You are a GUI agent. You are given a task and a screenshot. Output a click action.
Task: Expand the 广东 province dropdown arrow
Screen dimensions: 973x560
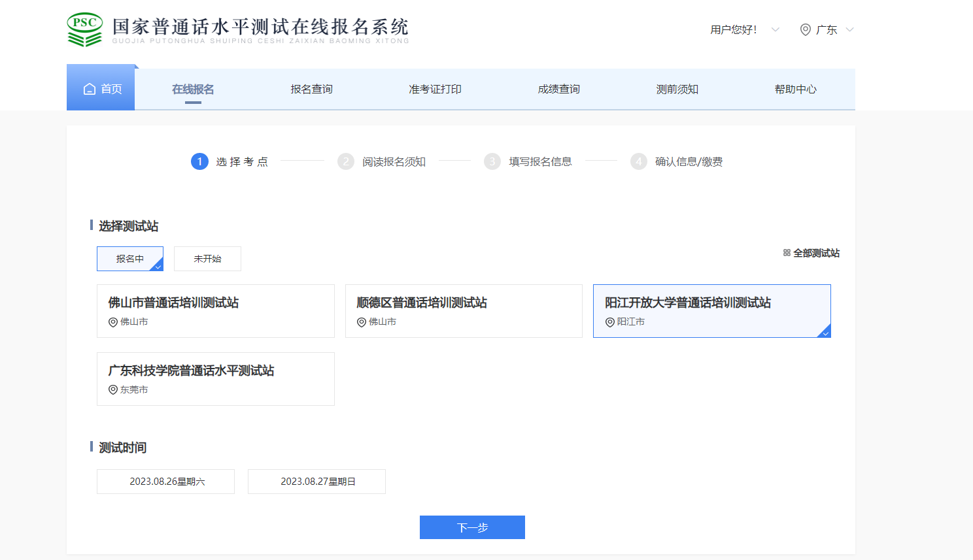point(849,29)
